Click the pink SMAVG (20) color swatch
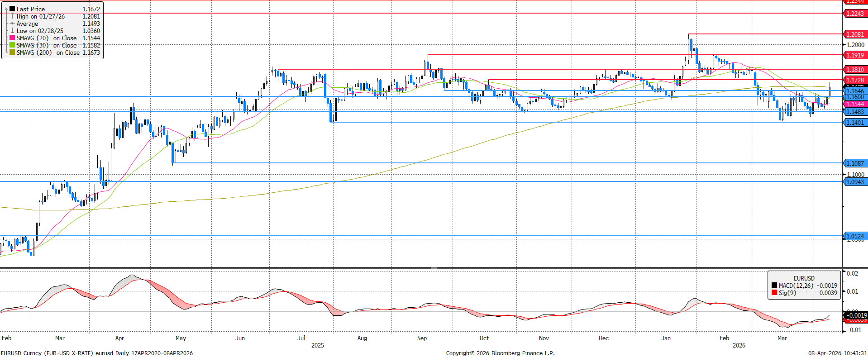 [12, 38]
